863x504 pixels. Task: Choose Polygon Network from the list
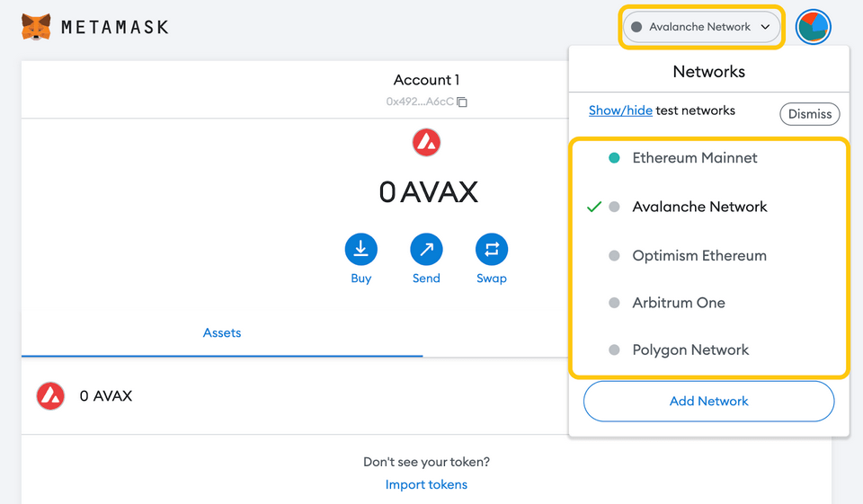(690, 350)
